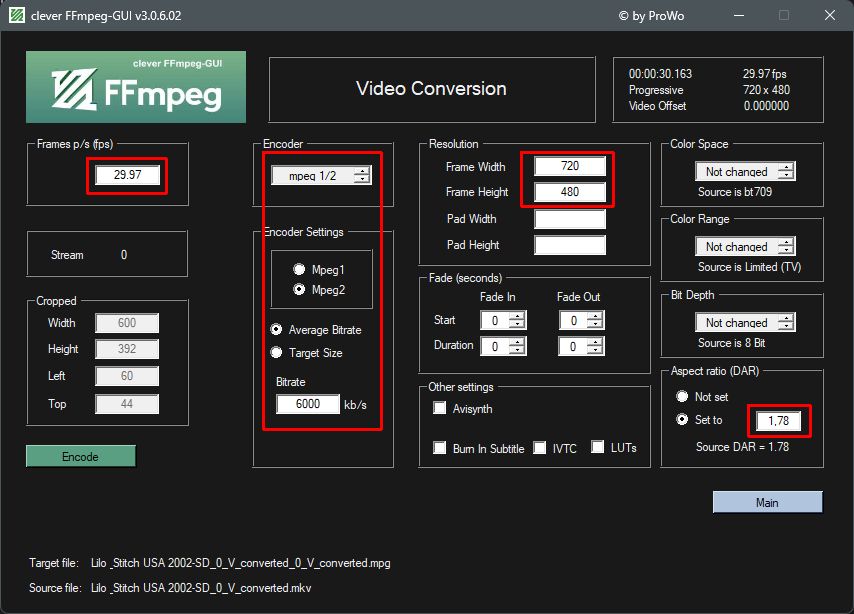
Task: Click the 'Source DAR = 1.78' text
Action: tap(742, 447)
